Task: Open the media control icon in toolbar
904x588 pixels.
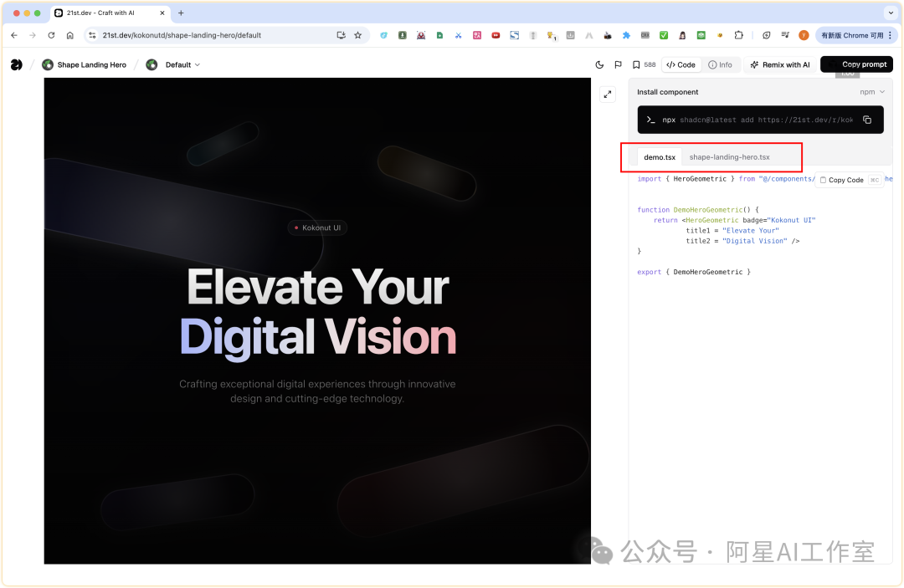Action: coord(785,35)
